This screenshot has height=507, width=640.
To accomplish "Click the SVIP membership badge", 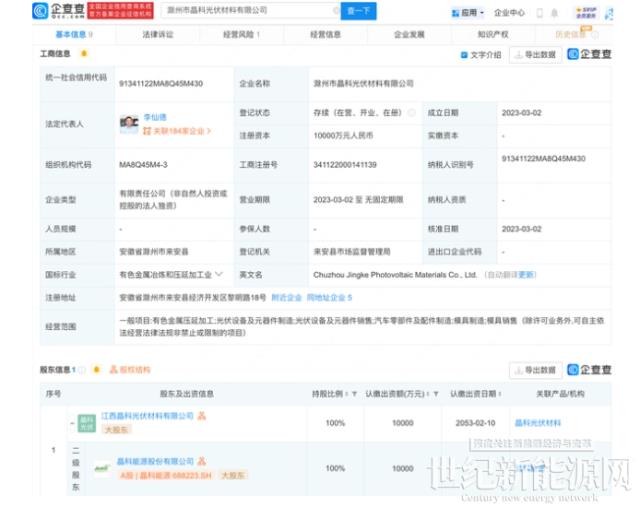I will pos(587,13).
